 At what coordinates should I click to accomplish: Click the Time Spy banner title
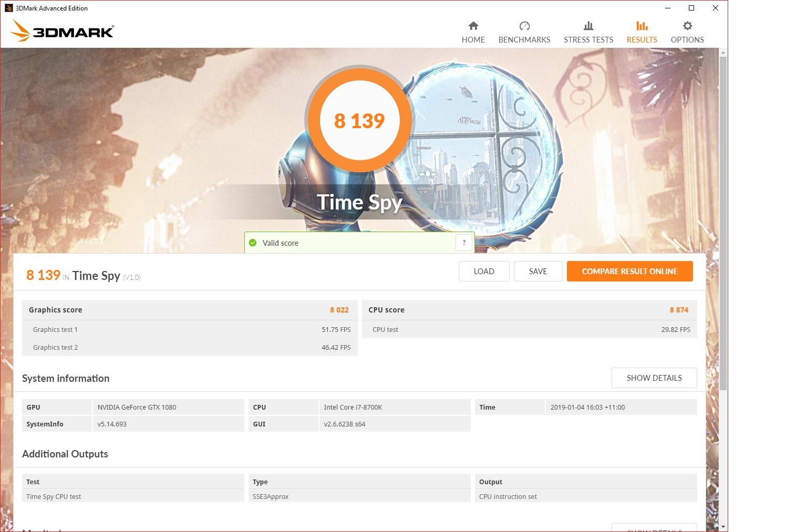click(360, 203)
